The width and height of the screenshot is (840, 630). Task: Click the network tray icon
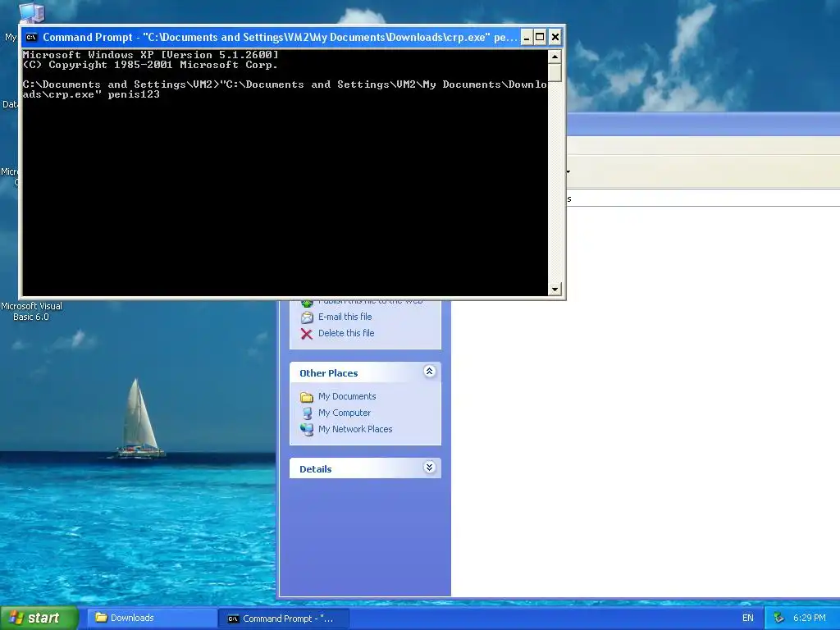pyautogui.click(x=778, y=619)
